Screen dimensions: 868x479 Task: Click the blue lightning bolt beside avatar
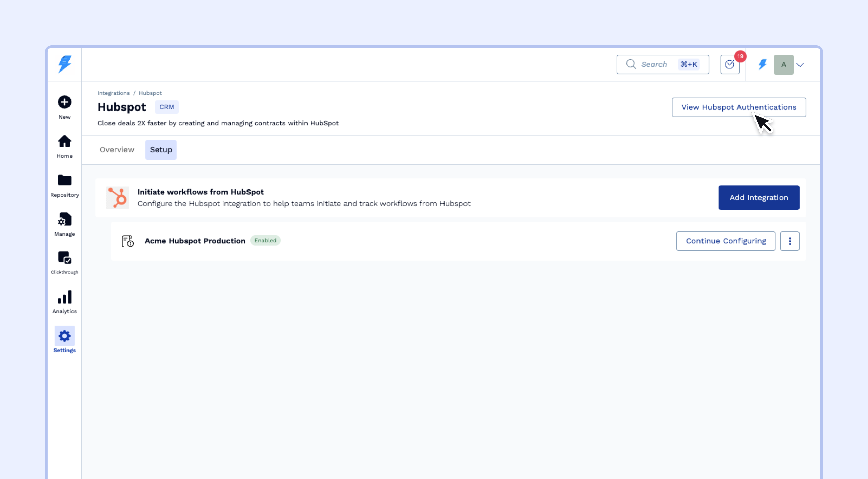tap(763, 64)
